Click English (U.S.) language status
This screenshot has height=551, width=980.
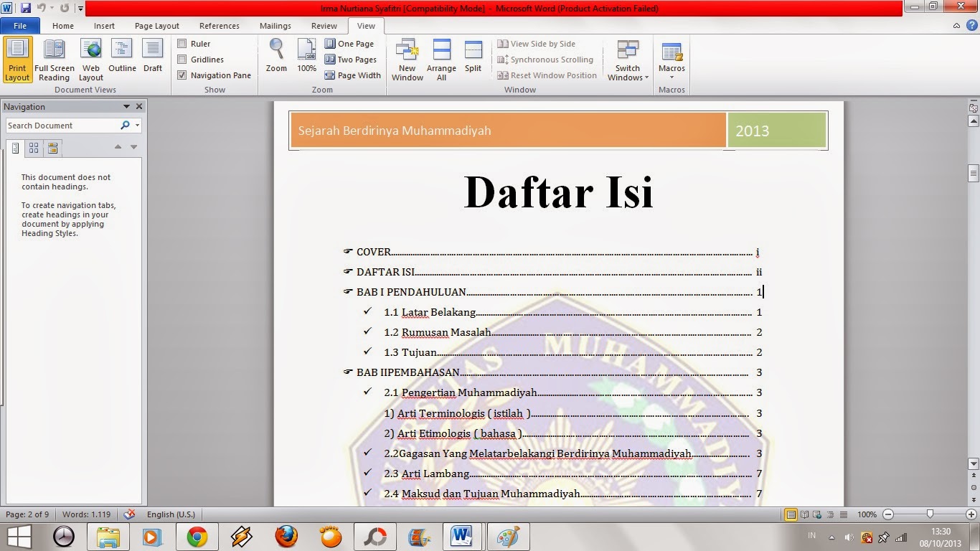click(171, 514)
